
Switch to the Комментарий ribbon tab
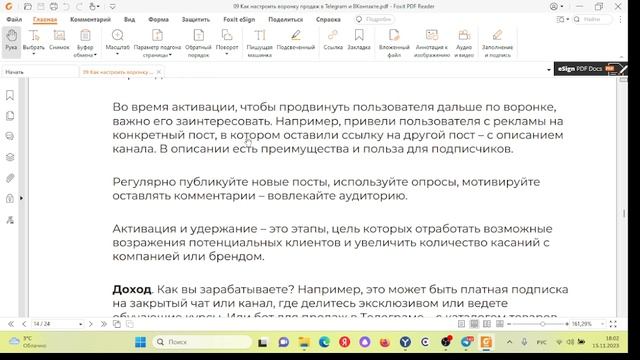coord(90,19)
